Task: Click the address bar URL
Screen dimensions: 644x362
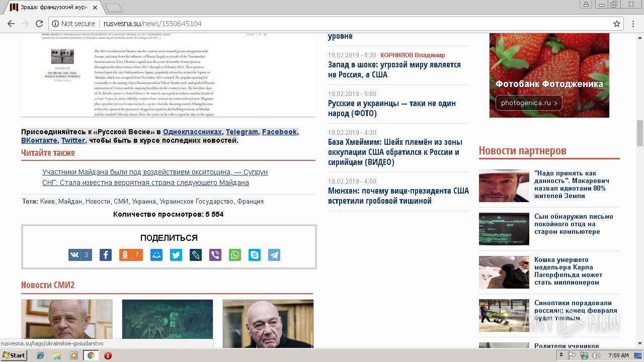Action: [152, 24]
